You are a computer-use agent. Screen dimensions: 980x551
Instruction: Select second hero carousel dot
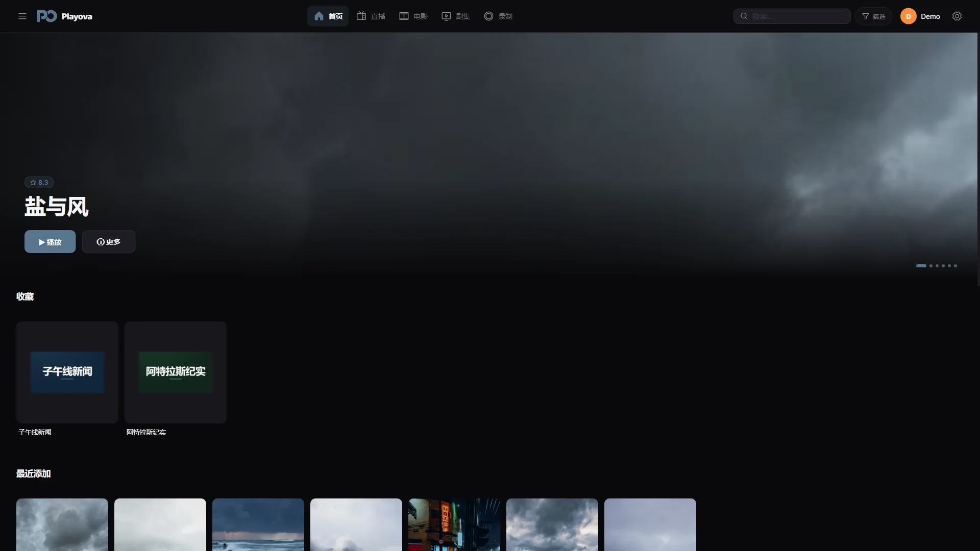(931, 266)
